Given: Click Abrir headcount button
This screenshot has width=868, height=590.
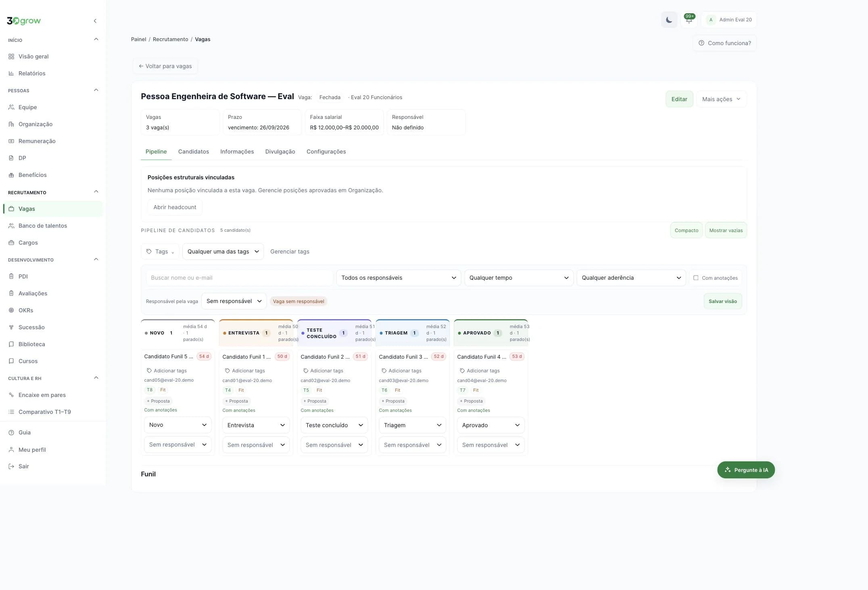Looking at the screenshot, I should click(x=175, y=207).
